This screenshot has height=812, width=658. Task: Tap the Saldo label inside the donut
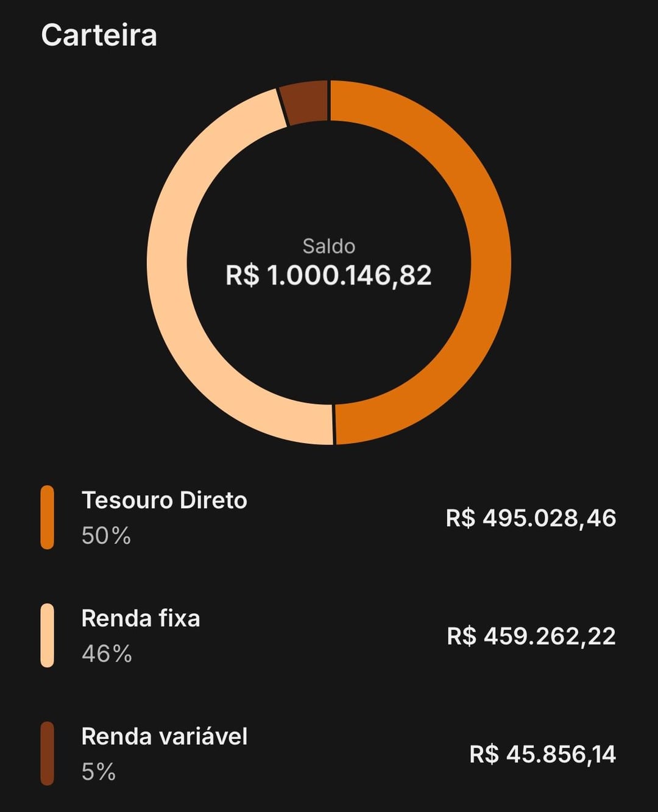tap(328, 246)
